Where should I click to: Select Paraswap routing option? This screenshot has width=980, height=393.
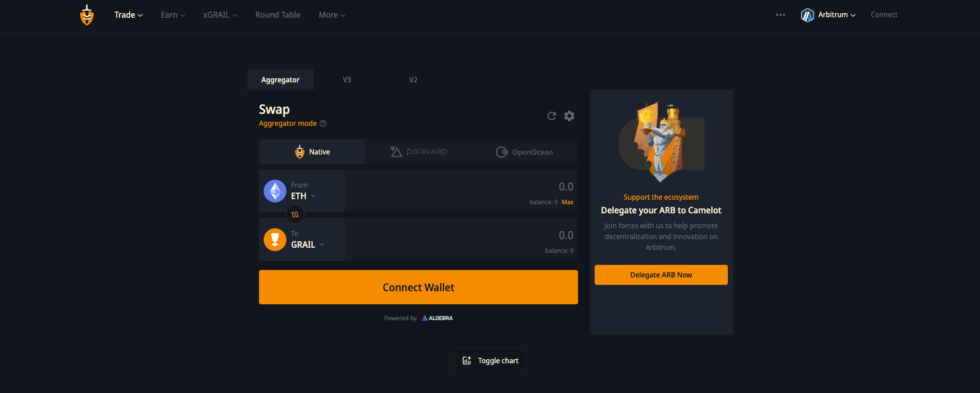pos(419,152)
